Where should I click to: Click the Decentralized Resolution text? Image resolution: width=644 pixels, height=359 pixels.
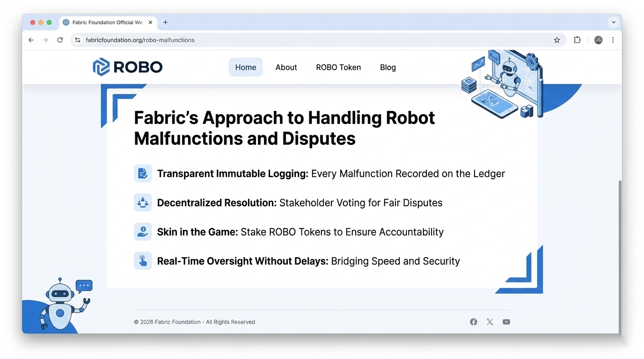217,203
